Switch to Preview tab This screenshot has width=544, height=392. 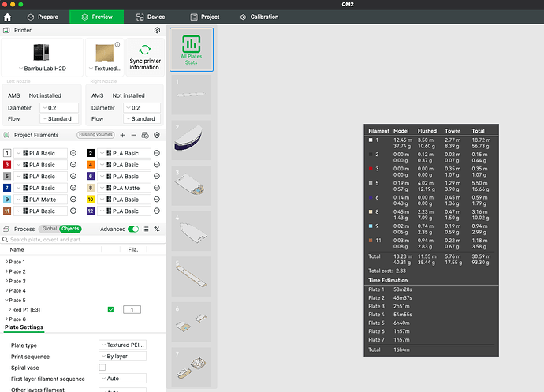point(96,17)
